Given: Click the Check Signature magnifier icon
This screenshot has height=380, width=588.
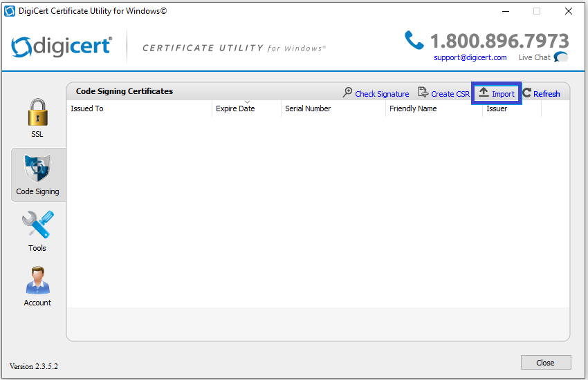Looking at the screenshot, I should (348, 93).
